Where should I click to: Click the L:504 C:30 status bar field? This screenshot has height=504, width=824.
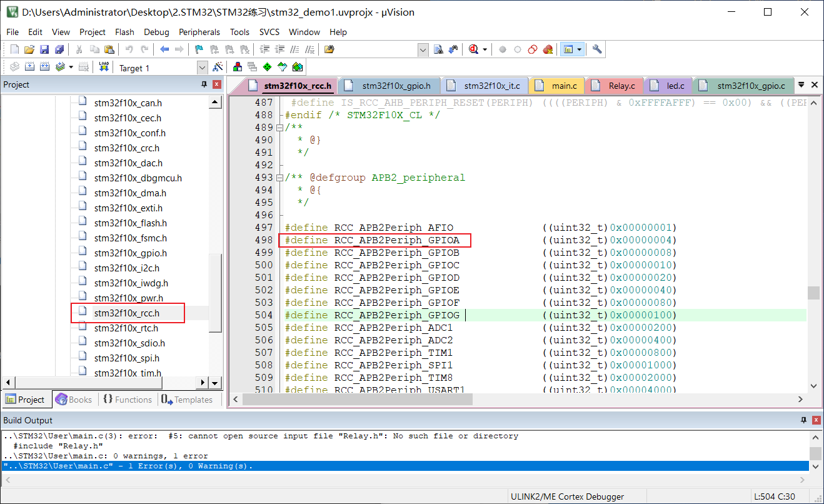point(776,496)
